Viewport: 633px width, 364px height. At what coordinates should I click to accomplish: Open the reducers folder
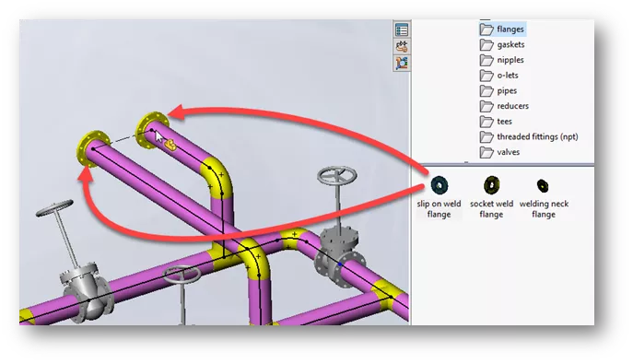(x=505, y=106)
